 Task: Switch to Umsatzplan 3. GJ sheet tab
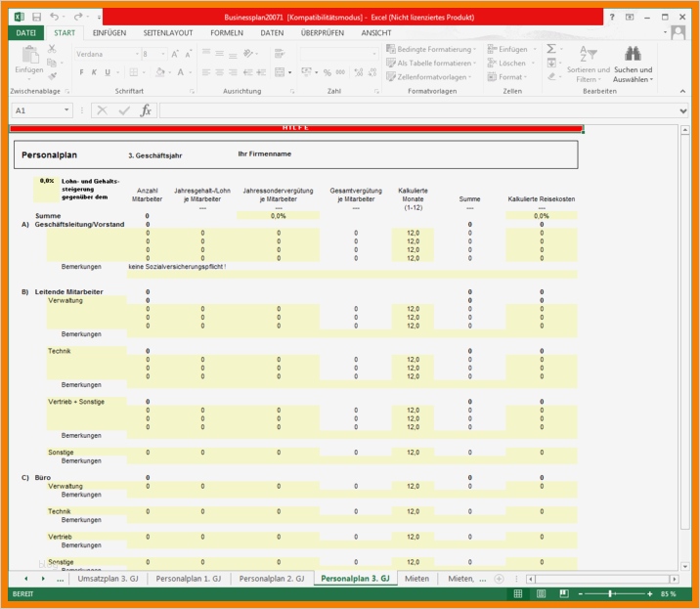pos(108,579)
